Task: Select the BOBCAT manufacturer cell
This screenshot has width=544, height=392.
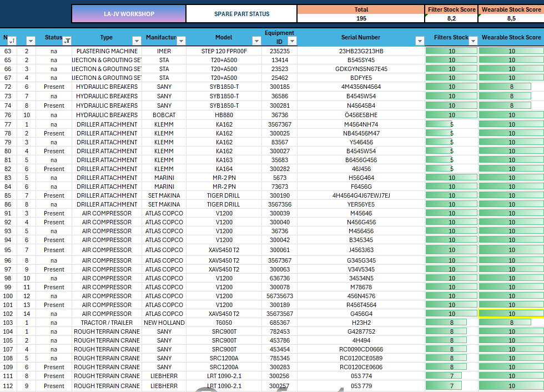Action: coord(164,115)
